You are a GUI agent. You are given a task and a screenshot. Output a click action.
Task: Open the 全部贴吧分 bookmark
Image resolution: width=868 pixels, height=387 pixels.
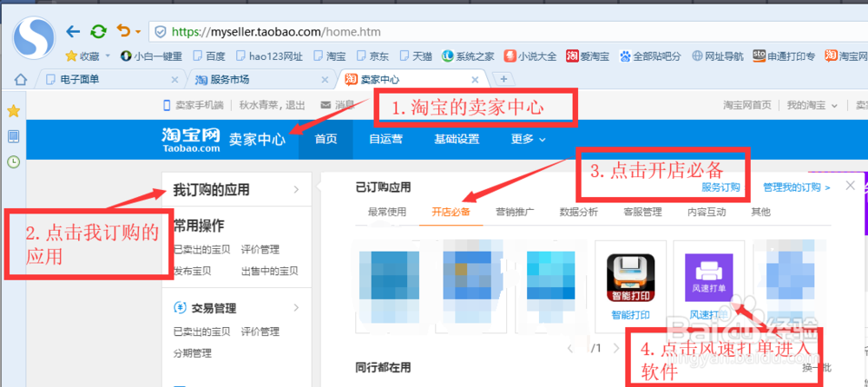[x=650, y=56]
